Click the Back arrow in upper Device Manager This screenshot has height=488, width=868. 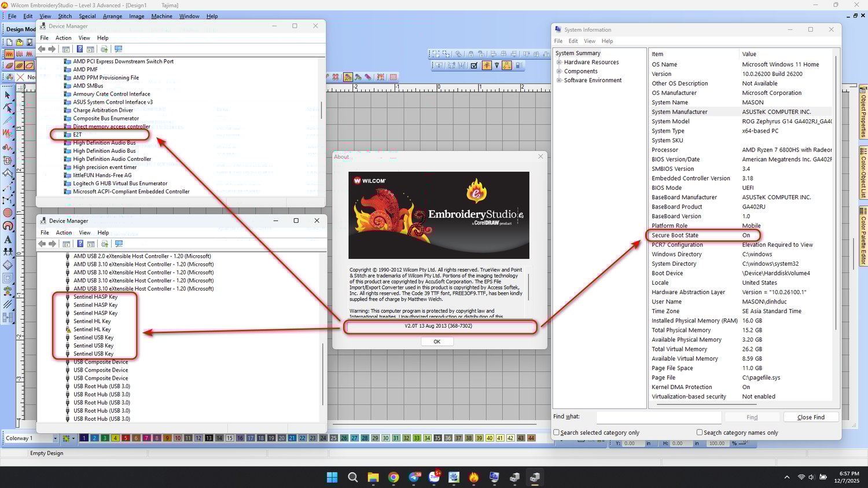click(x=42, y=49)
